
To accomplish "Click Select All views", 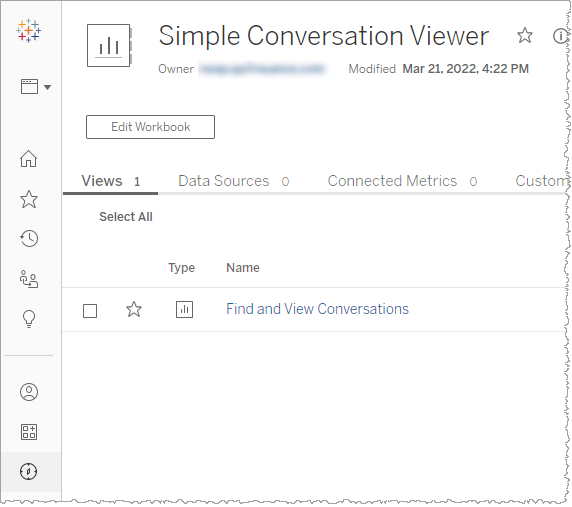I will pyautogui.click(x=126, y=217).
